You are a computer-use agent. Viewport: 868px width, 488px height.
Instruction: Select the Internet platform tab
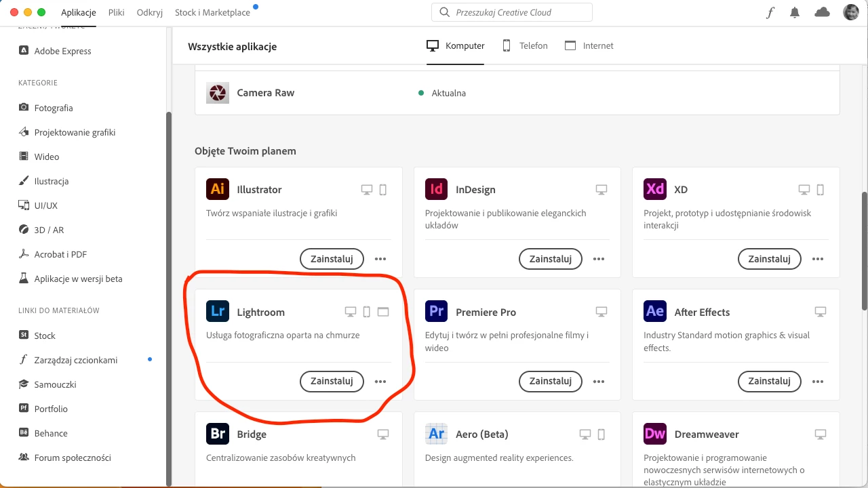589,45
